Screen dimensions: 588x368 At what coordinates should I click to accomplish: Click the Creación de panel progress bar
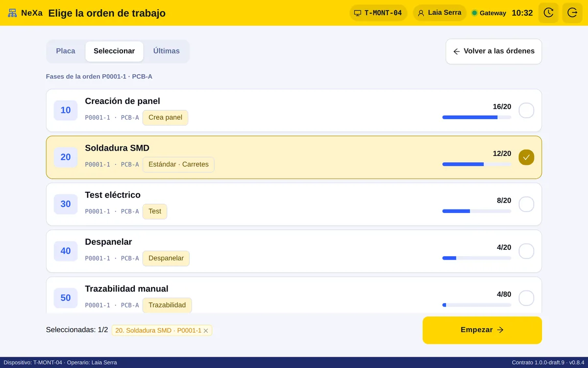(x=477, y=117)
